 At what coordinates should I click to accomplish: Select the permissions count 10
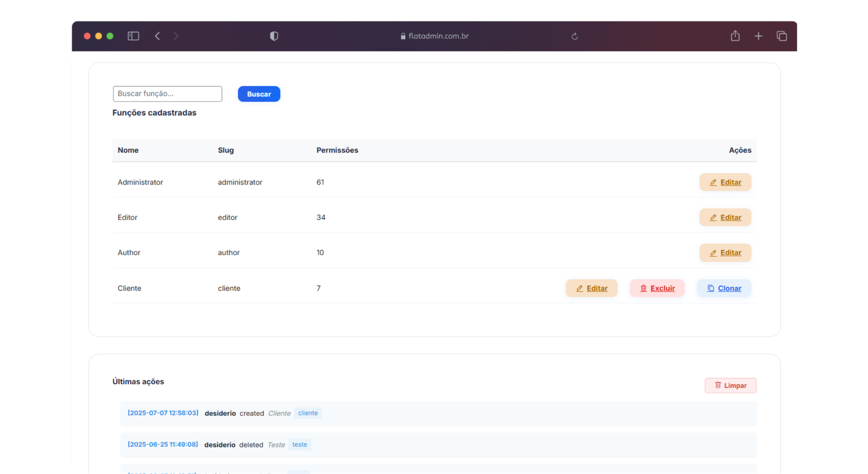(x=320, y=252)
